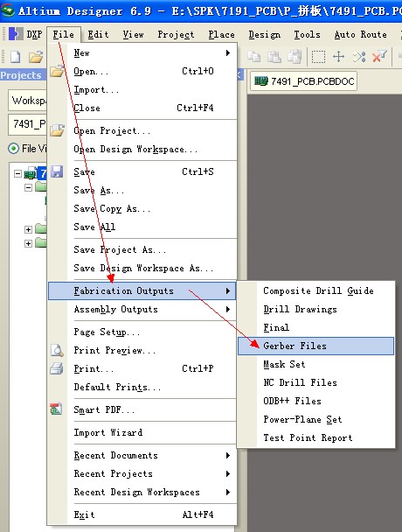Click the 7491_P project name field

tap(27, 124)
